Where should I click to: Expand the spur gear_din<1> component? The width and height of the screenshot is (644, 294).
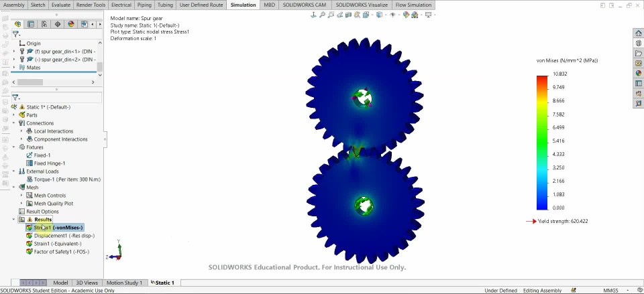13,52
